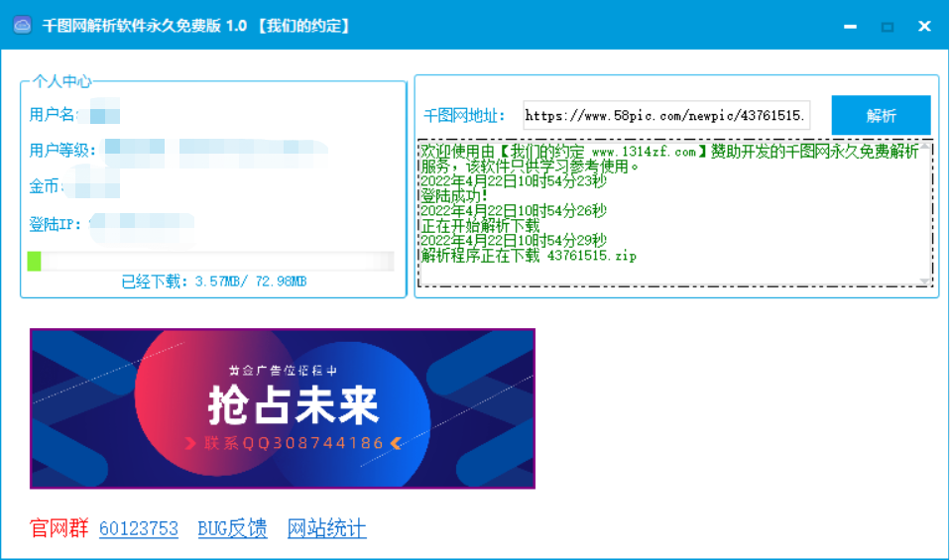This screenshot has height=560, width=950.
Task: Click the green download progress bar
Action: 211,262
